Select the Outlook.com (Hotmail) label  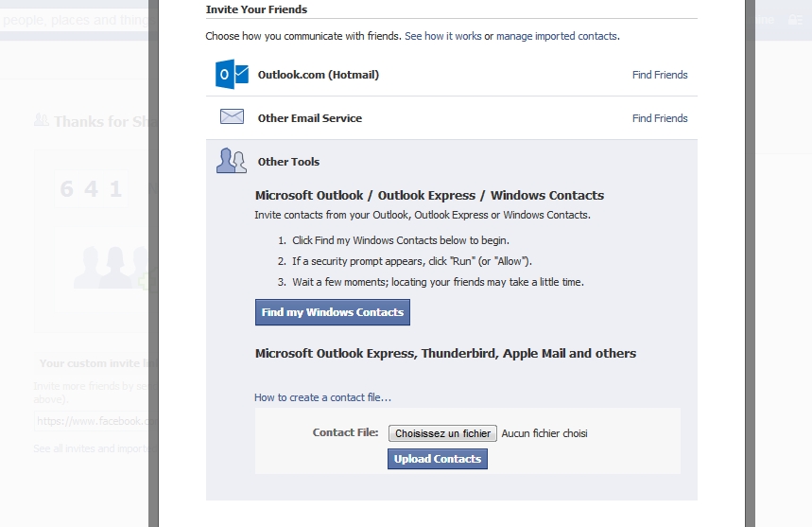(x=319, y=75)
